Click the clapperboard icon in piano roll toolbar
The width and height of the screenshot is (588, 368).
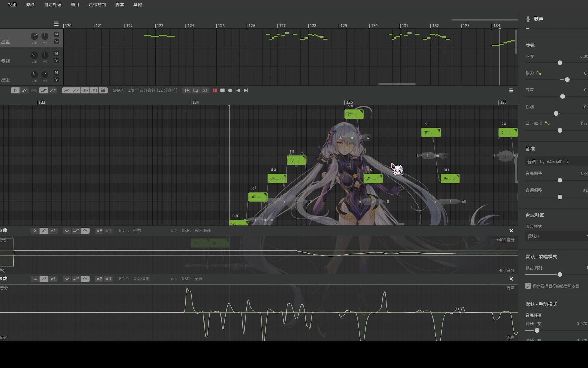pyautogui.click(x=103, y=90)
